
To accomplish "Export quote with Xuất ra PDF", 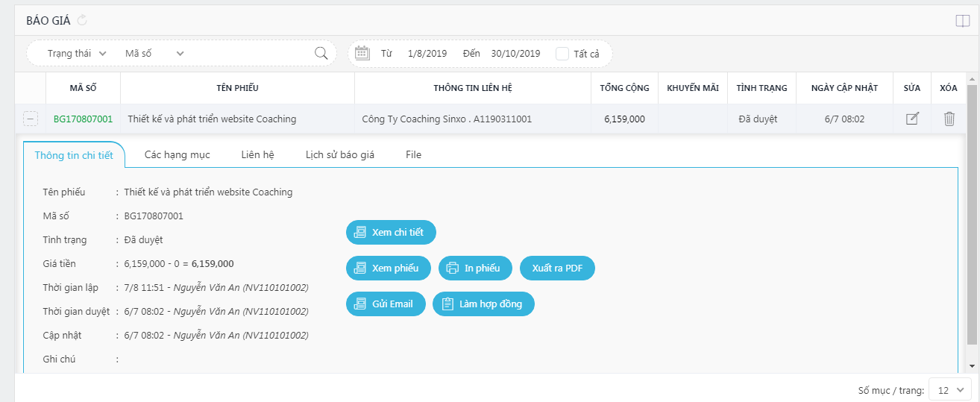I will [x=557, y=268].
